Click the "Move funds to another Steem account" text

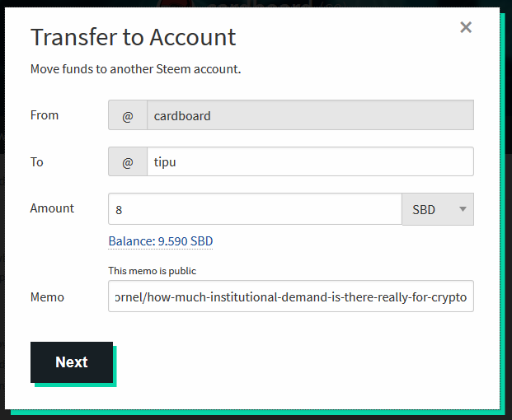(x=135, y=69)
